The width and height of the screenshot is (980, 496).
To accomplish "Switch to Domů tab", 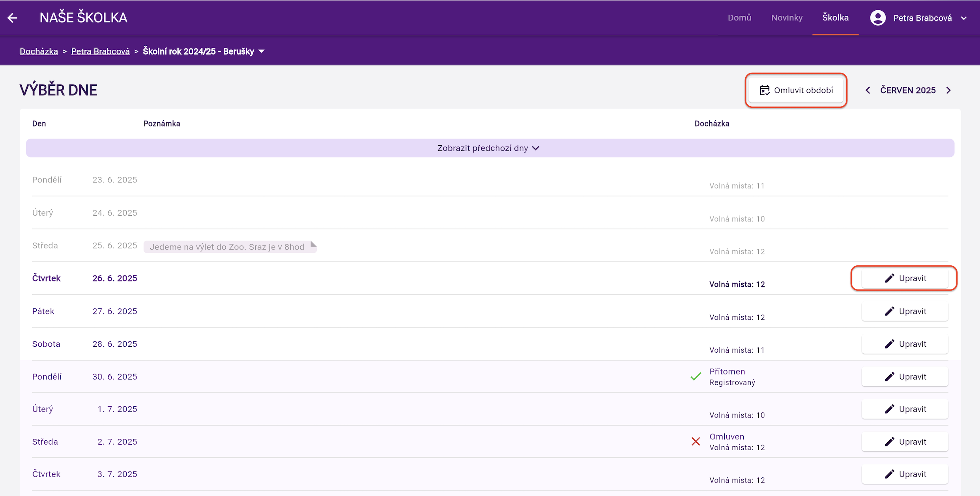I will pyautogui.click(x=739, y=18).
